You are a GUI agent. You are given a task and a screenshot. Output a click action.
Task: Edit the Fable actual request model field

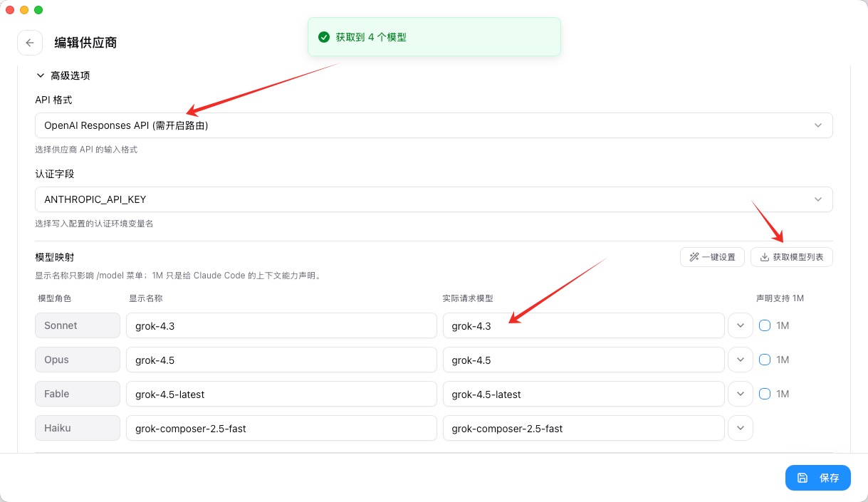click(x=584, y=394)
